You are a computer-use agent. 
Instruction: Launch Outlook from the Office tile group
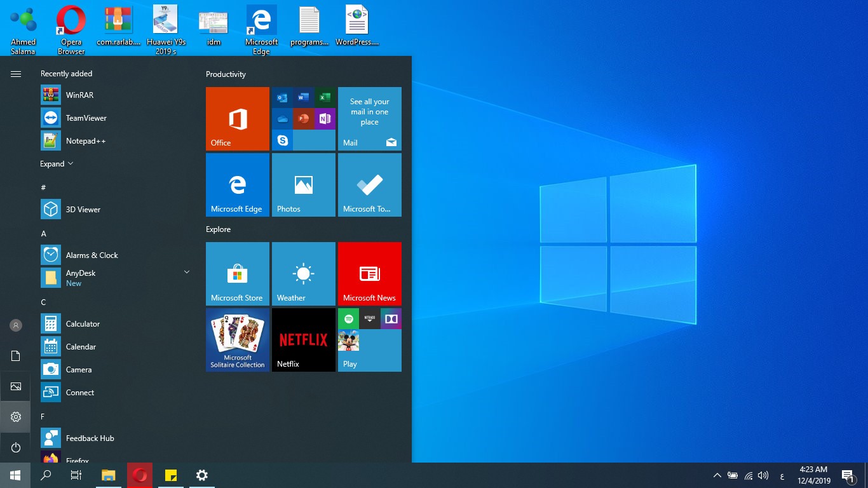282,97
